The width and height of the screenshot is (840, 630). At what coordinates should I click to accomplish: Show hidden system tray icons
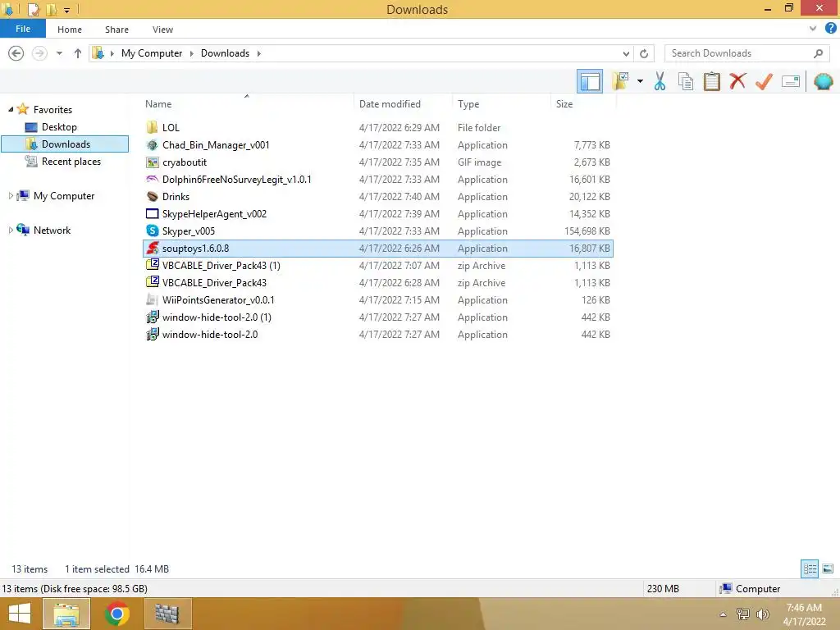(x=724, y=614)
